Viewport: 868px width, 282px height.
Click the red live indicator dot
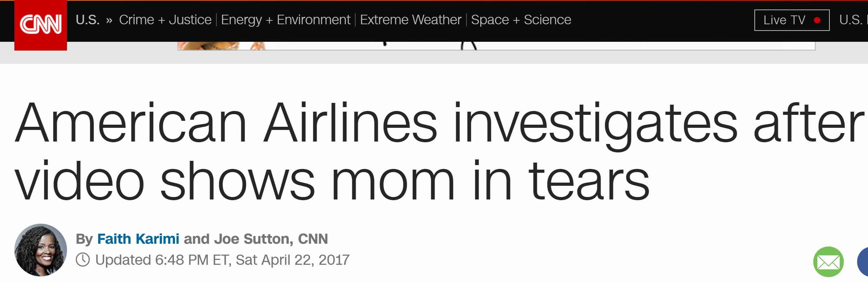[817, 20]
